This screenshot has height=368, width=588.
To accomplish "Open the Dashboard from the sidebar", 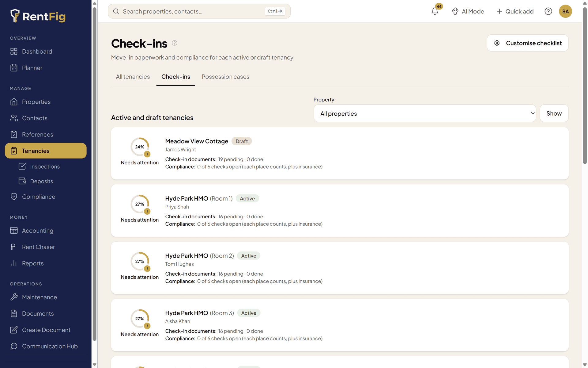I will point(46,52).
